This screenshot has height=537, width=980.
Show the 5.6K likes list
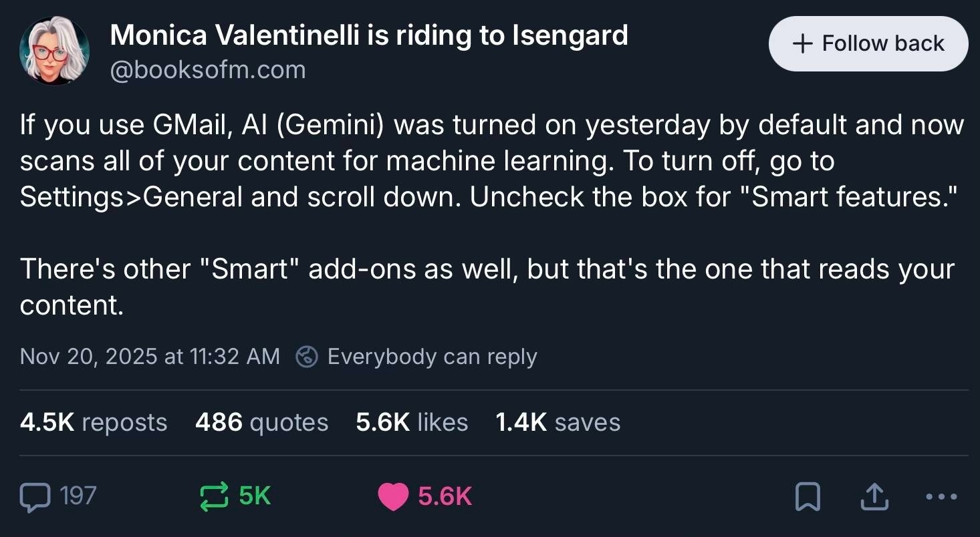point(412,422)
